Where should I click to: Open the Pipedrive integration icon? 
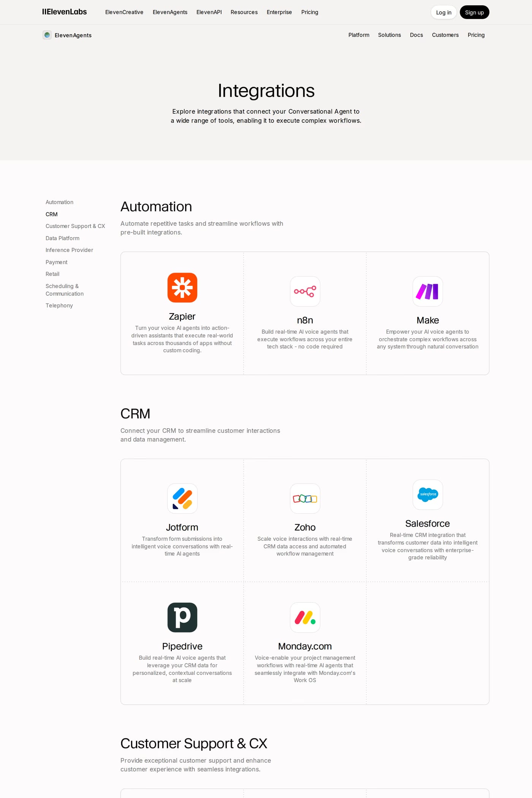182,617
